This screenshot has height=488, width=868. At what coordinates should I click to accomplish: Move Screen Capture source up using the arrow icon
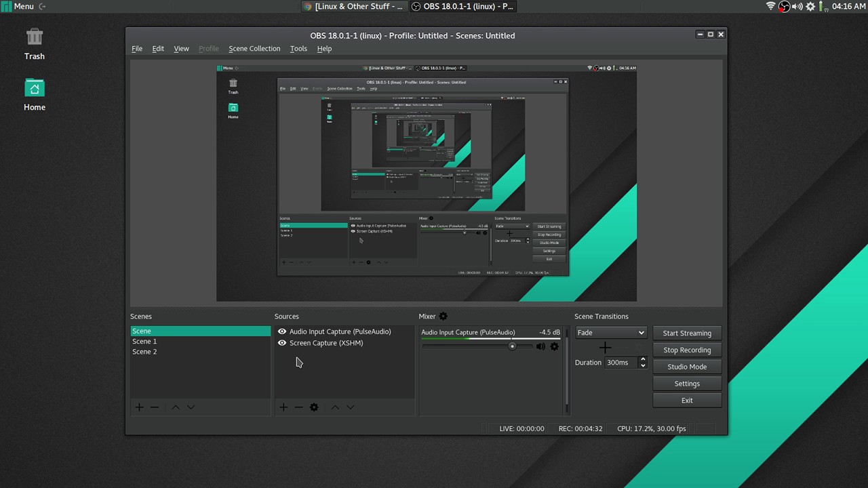coord(334,407)
